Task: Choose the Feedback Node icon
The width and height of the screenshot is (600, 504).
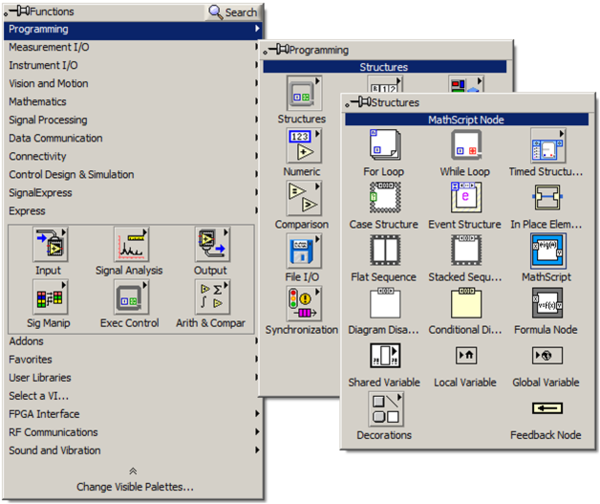Action: coord(547,408)
